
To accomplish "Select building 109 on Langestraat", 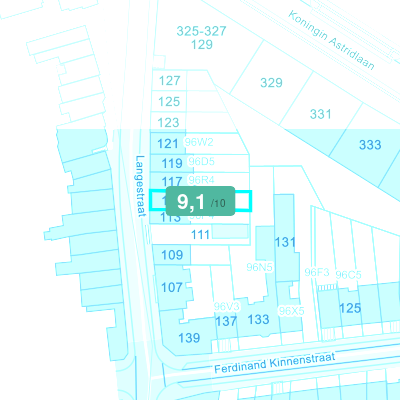I will (x=172, y=255).
